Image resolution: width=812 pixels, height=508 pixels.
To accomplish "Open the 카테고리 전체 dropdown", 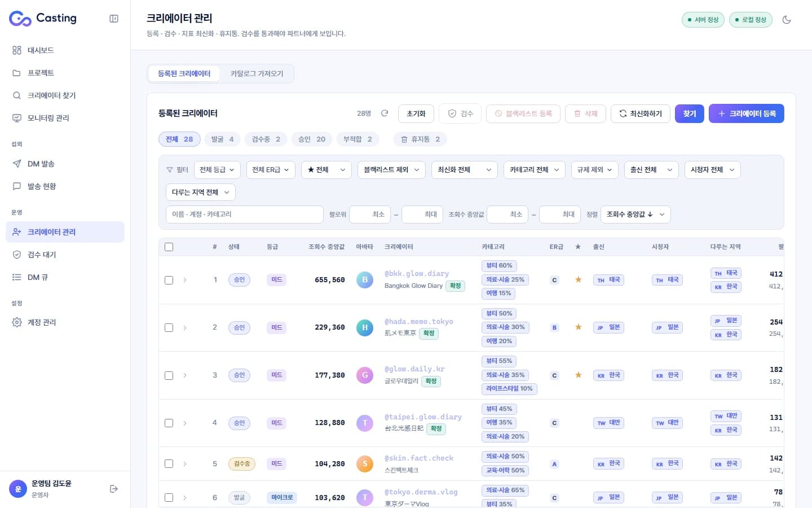I will [x=534, y=170].
